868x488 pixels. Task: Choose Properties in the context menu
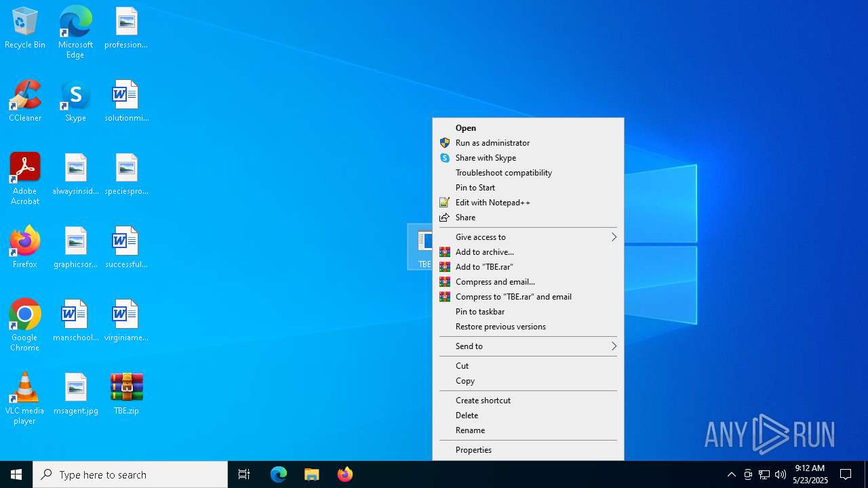click(528, 450)
